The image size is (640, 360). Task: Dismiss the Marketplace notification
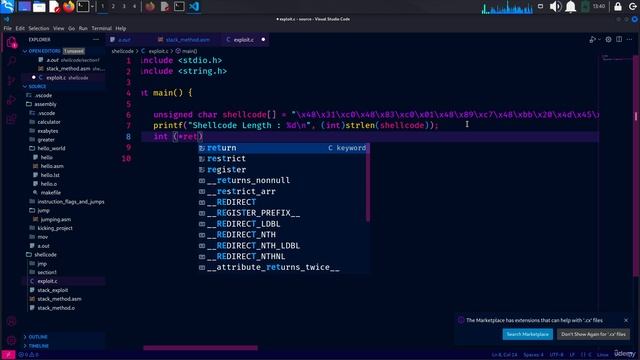(626, 320)
